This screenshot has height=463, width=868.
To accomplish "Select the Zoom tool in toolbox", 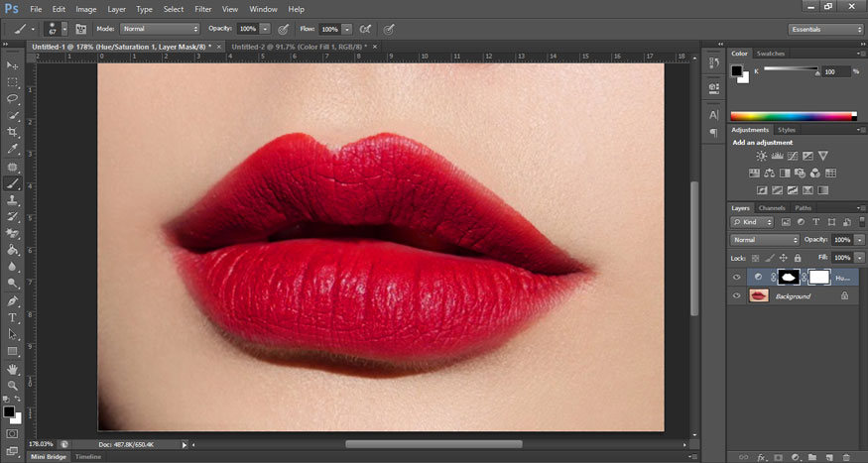I will (13, 386).
